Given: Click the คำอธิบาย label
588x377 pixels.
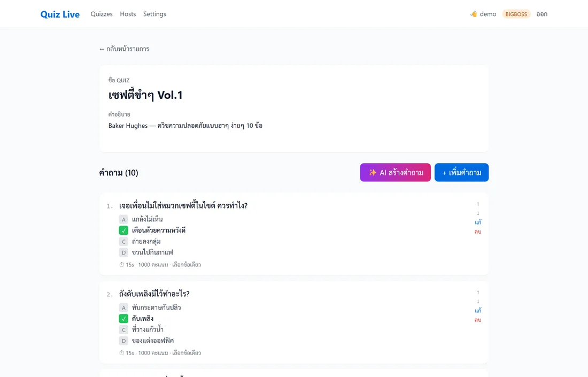Looking at the screenshot, I should (x=119, y=114).
